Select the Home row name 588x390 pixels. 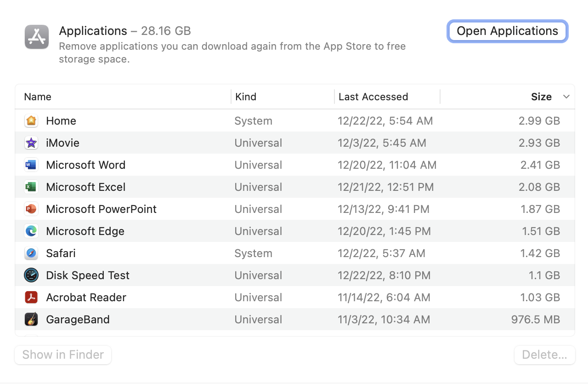[61, 121]
